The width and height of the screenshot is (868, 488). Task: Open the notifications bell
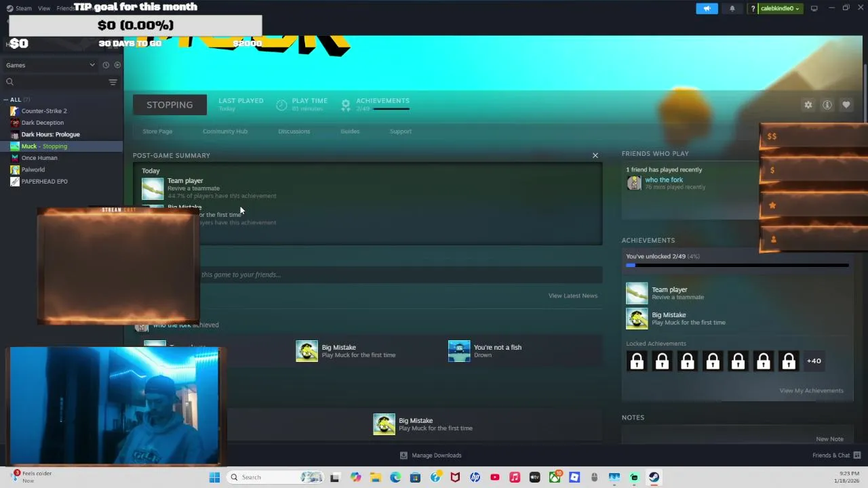point(732,8)
